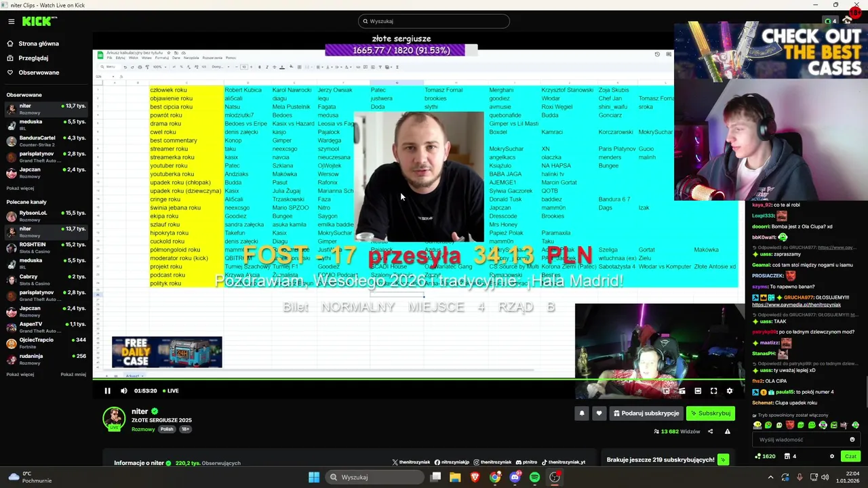868x488 pixels.
Task: Click the Wyszukaj search field at top
Action: tap(433, 21)
